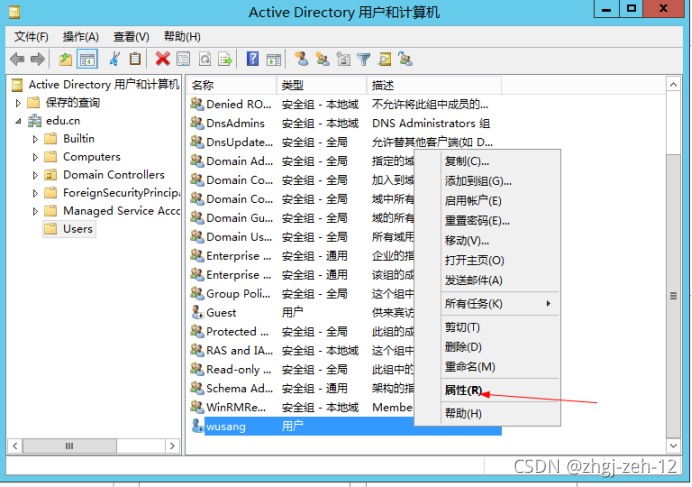Expand the 保存的查询 node
This screenshot has height=487, width=692.
(18, 103)
